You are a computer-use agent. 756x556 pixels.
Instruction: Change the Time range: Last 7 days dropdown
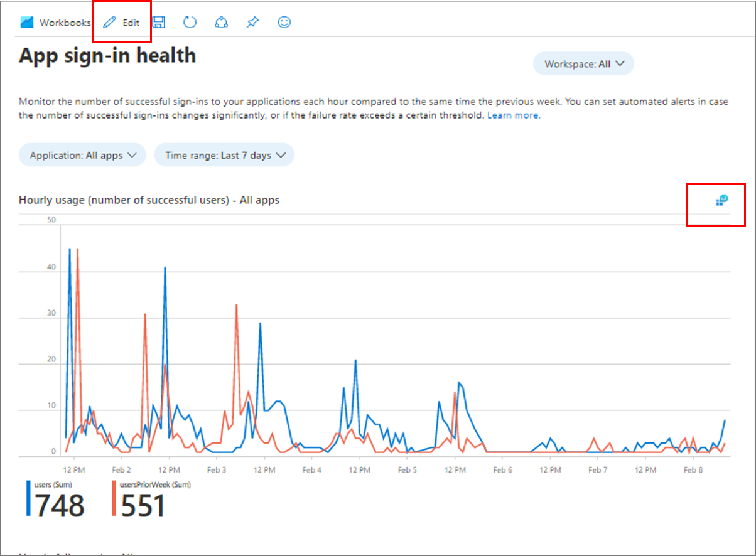click(225, 156)
